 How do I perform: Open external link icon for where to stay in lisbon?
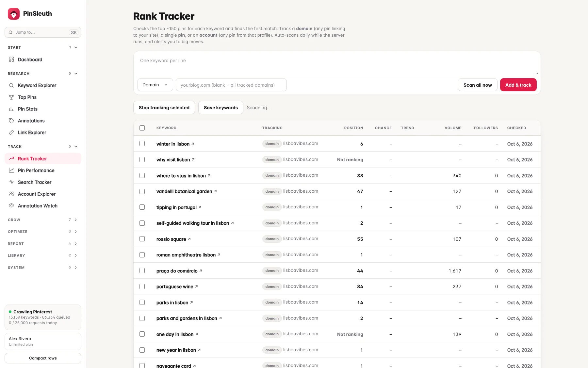pos(209,175)
